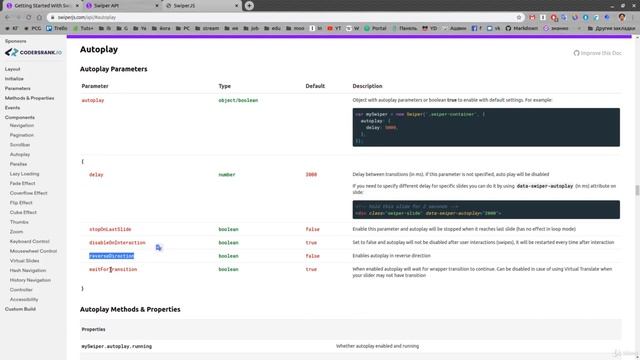Viewport: 640px width, 360px height.
Task: Click the 'Improve this Doc' link
Action: point(598,53)
